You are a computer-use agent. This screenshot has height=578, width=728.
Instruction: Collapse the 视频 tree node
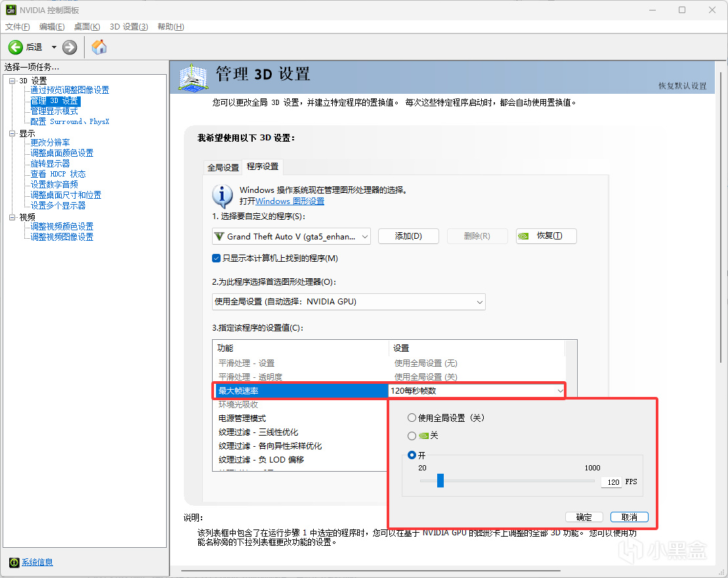12,217
